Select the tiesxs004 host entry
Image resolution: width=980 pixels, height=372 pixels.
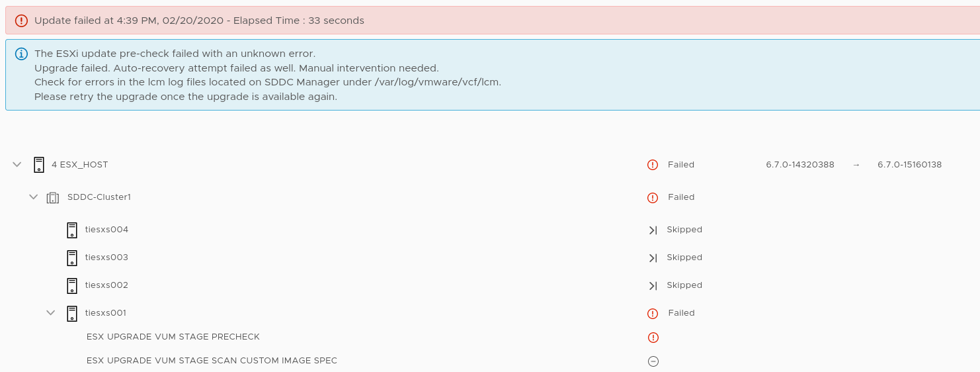tap(106, 230)
